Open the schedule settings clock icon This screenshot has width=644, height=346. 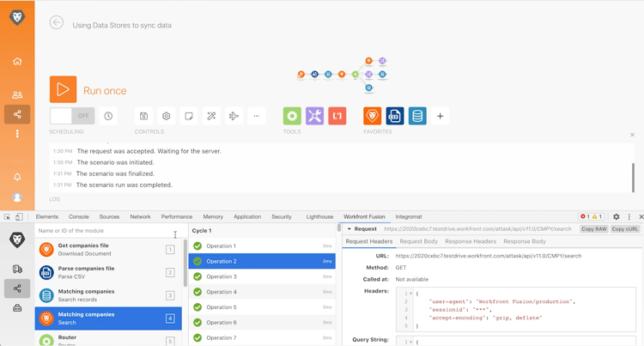pos(108,116)
